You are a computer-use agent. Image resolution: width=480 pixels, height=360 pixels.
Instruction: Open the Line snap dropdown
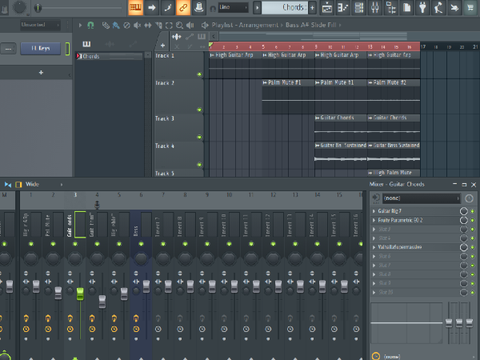(x=233, y=7)
